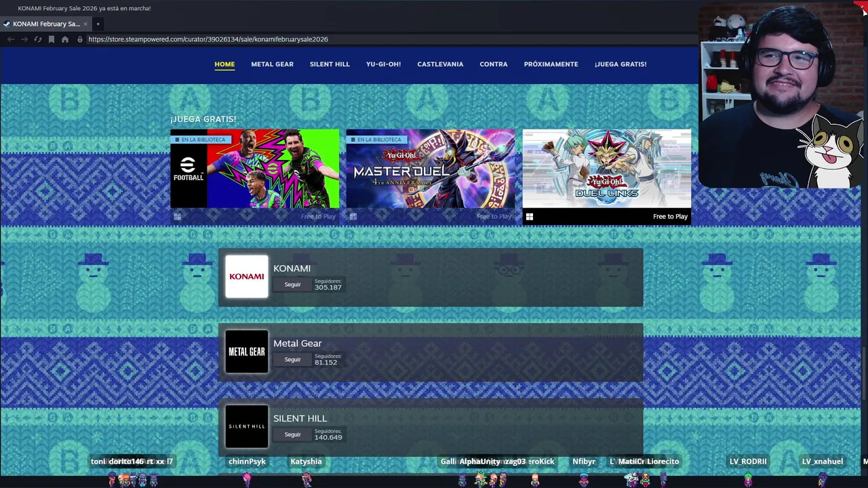Go forward using the browser forward arrow
Image resolution: width=868 pixels, height=488 pixels.
[24, 39]
